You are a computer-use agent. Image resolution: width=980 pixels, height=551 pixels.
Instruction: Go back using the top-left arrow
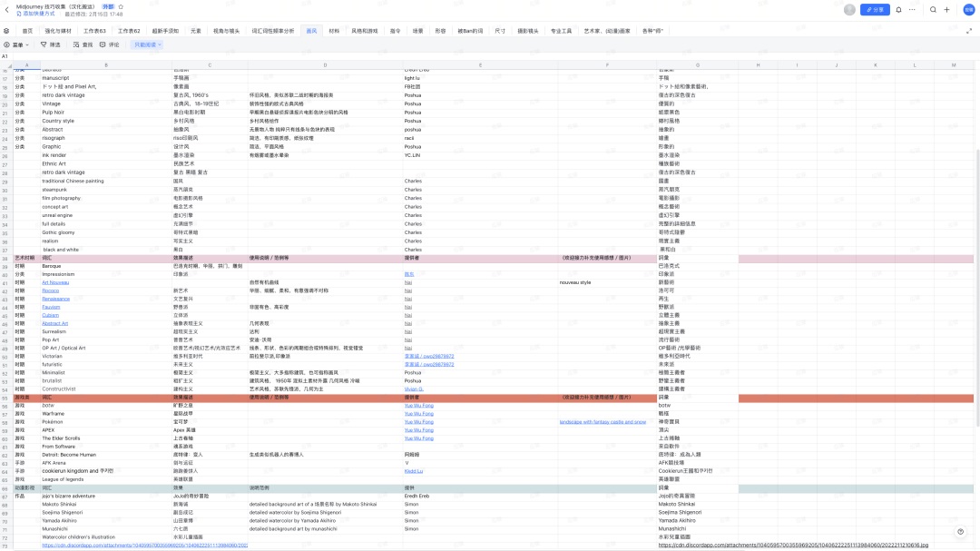[7, 9]
